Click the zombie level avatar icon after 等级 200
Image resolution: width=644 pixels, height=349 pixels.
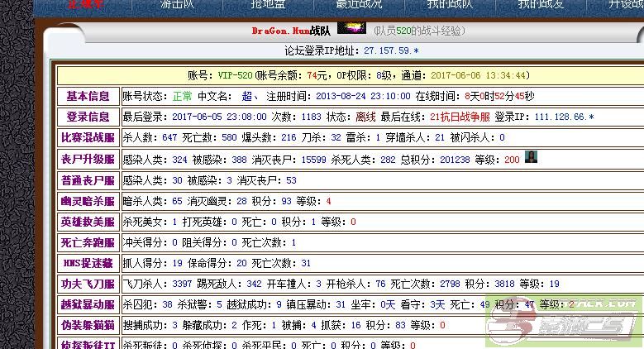[531, 157]
